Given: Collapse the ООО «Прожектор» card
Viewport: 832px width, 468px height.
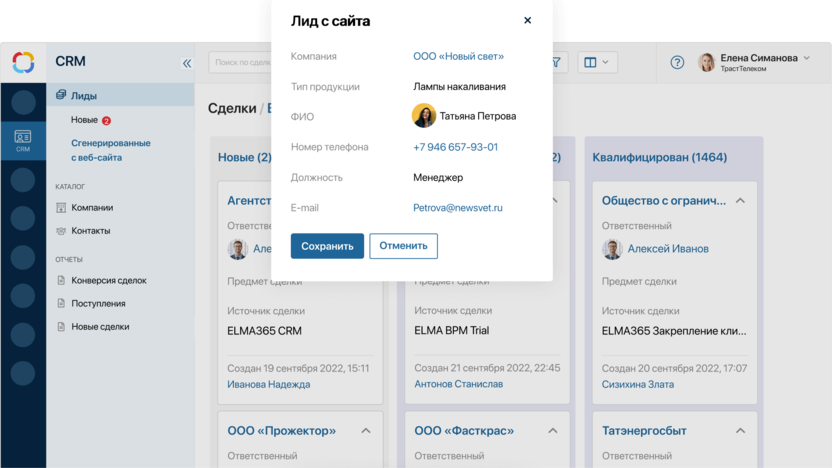Looking at the screenshot, I should point(366,431).
